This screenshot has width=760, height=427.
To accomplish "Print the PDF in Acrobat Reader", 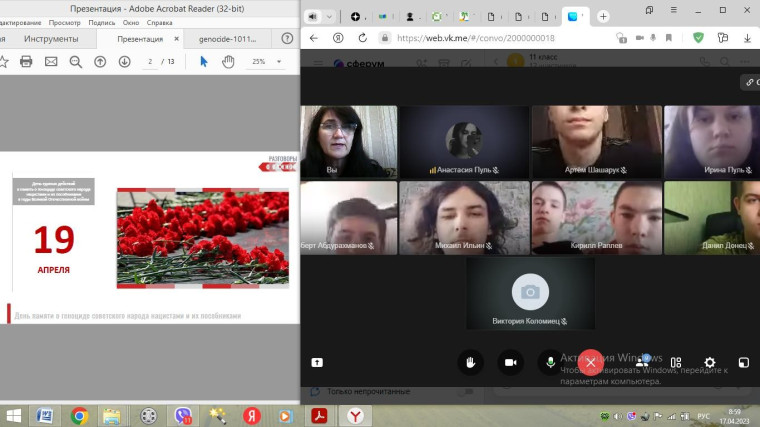I will tap(26, 62).
